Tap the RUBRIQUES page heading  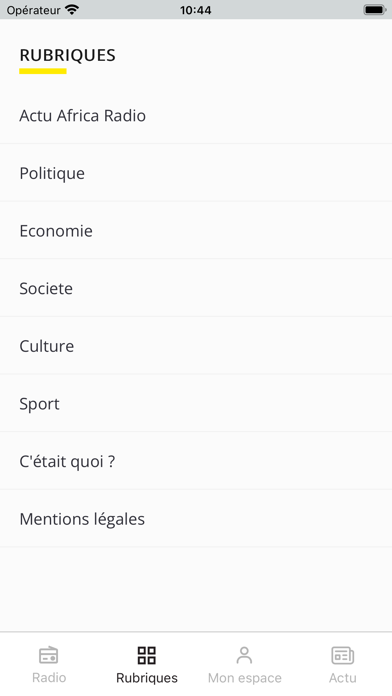67,55
